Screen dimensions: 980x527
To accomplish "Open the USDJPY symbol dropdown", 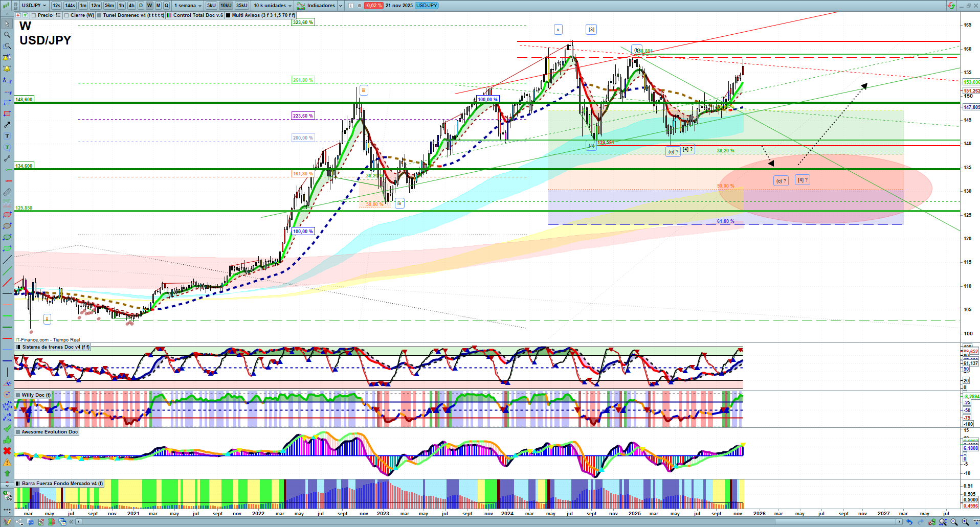I will 34,6.
